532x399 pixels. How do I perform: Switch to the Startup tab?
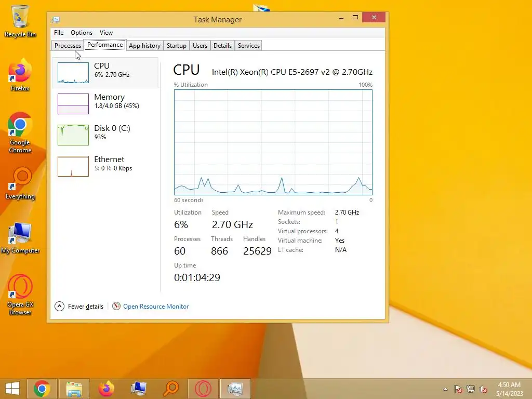[x=177, y=46]
